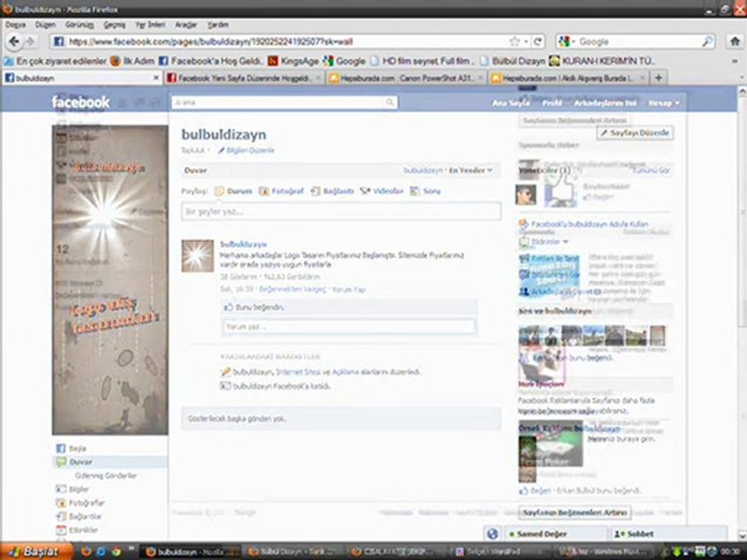Select Bağlantı share option
Screen dimensions: 747x560
coord(332,191)
